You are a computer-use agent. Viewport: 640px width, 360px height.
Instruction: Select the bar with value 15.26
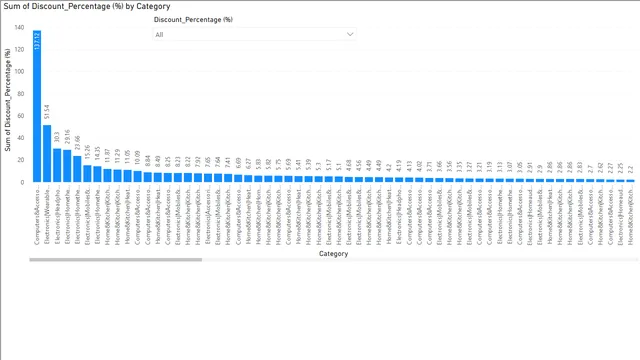coord(87,173)
